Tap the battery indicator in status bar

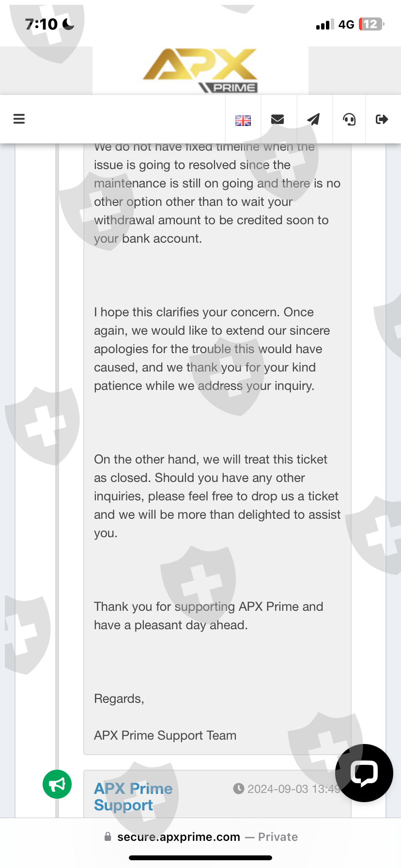pyautogui.click(x=371, y=24)
